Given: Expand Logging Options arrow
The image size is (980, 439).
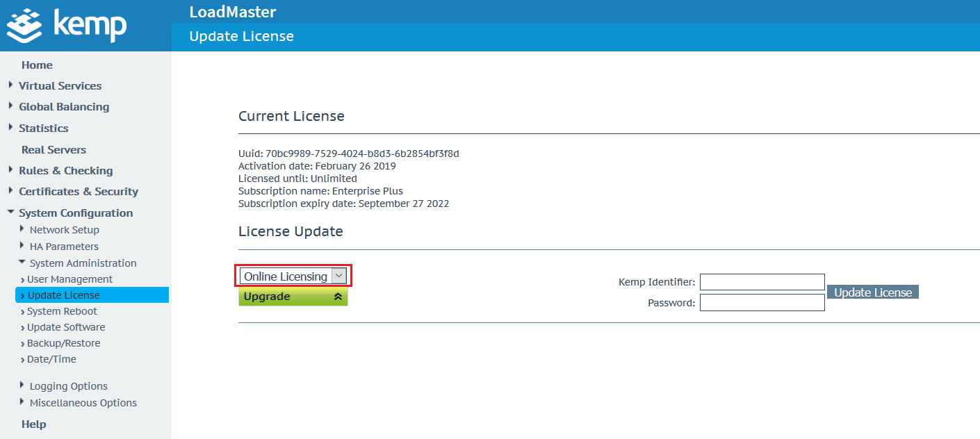Looking at the screenshot, I should point(22,385).
